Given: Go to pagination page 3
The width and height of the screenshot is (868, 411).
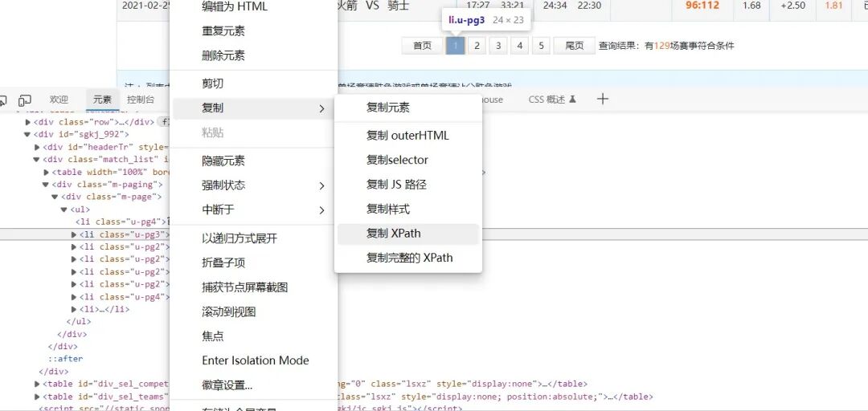Looking at the screenshot, I should (x=498, y=46).
